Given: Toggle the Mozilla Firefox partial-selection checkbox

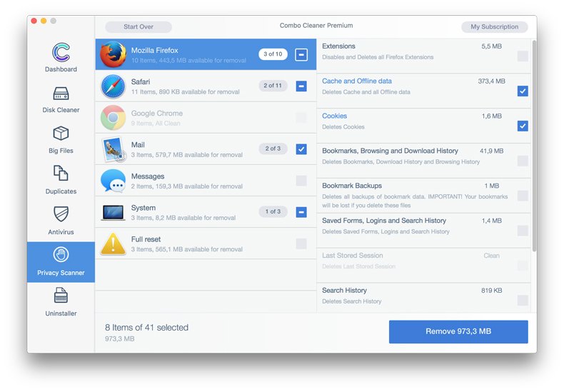Looking at the screenshot, I should tap(301, 54).
